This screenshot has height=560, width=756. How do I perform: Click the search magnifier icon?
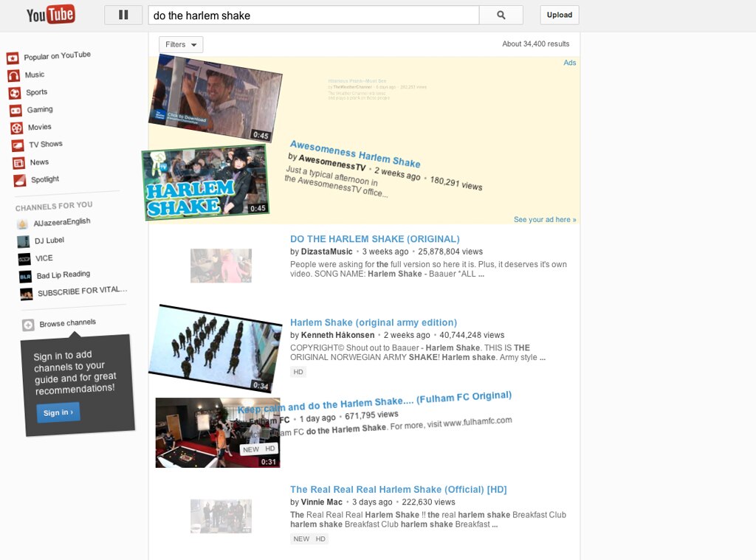(x=501, y=14)
